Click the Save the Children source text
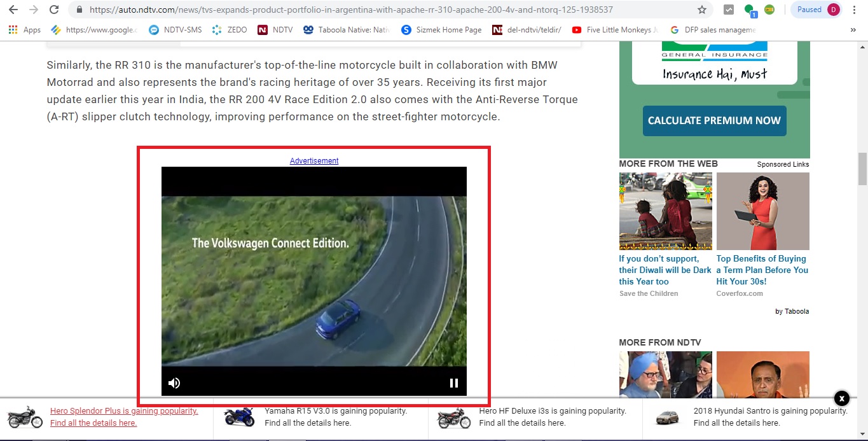The image size is (868, 441). [x=649, y=293]
